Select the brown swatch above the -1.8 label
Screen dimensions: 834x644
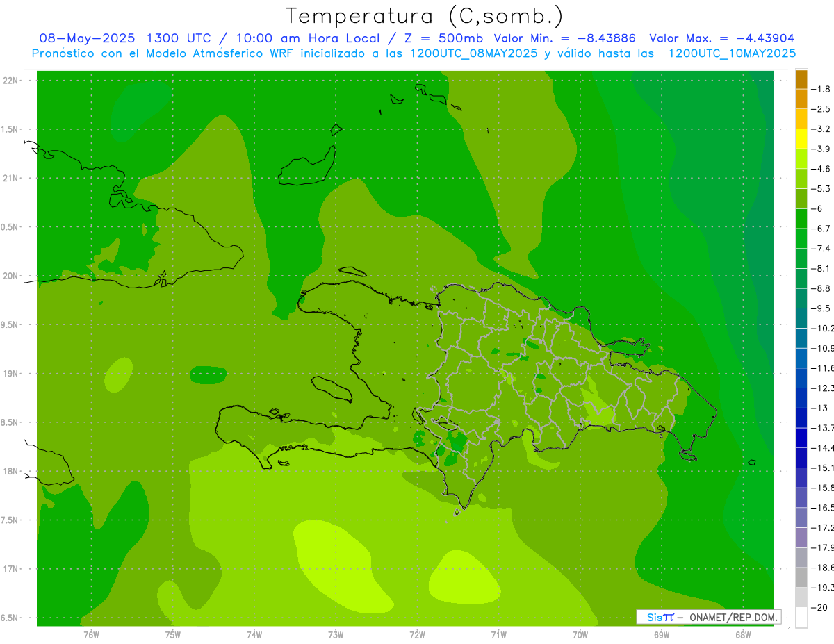pos(801,79)
